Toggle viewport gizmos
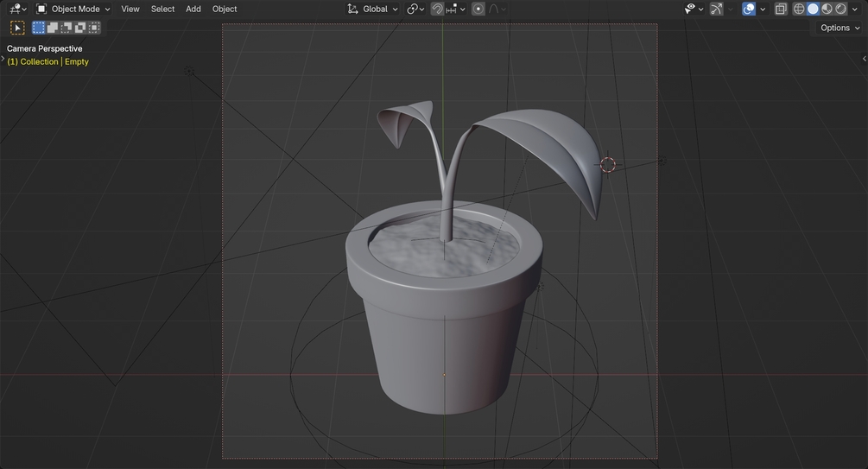 [716, 9]
